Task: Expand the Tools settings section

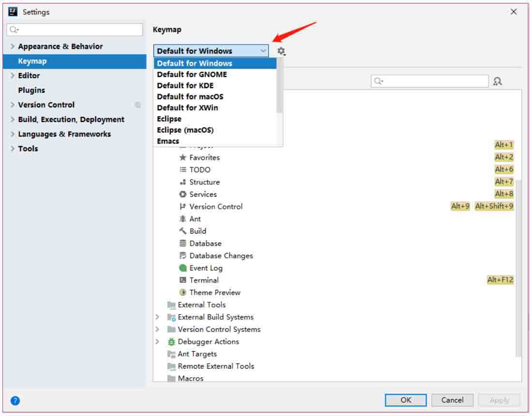Action: coord(13,149)
